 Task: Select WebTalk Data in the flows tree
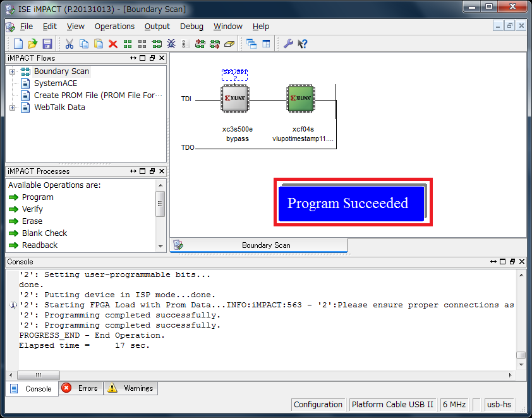60,108
